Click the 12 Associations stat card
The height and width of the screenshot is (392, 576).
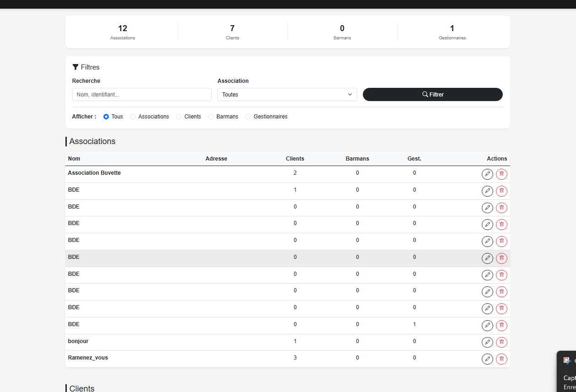tap(123, 32)
